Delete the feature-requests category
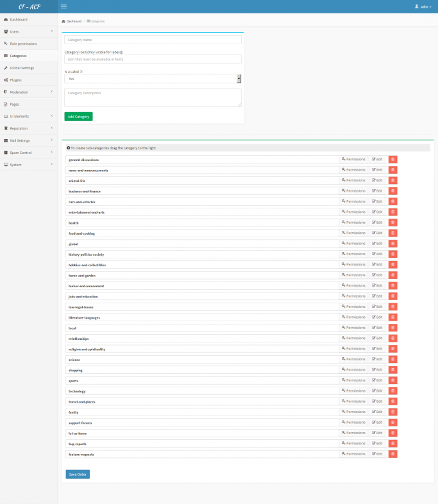Image resolution: width=438 pixels, height=504 pixels. 392,454
